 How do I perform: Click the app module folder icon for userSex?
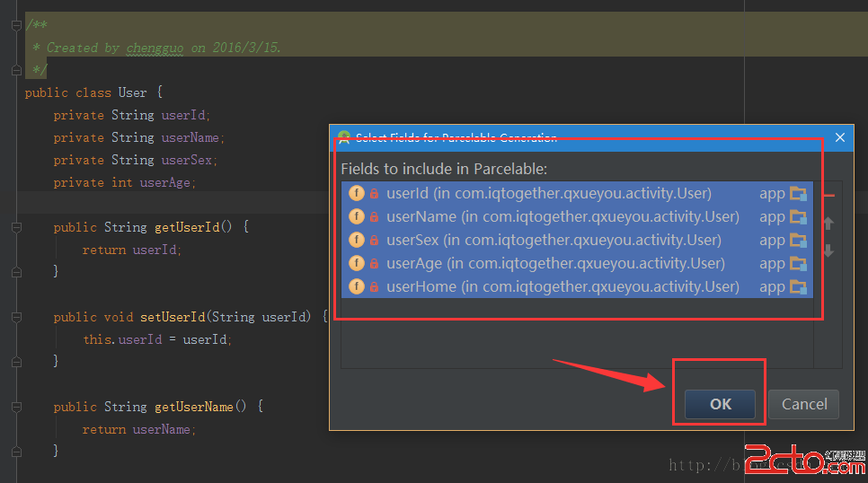point(798,240)
